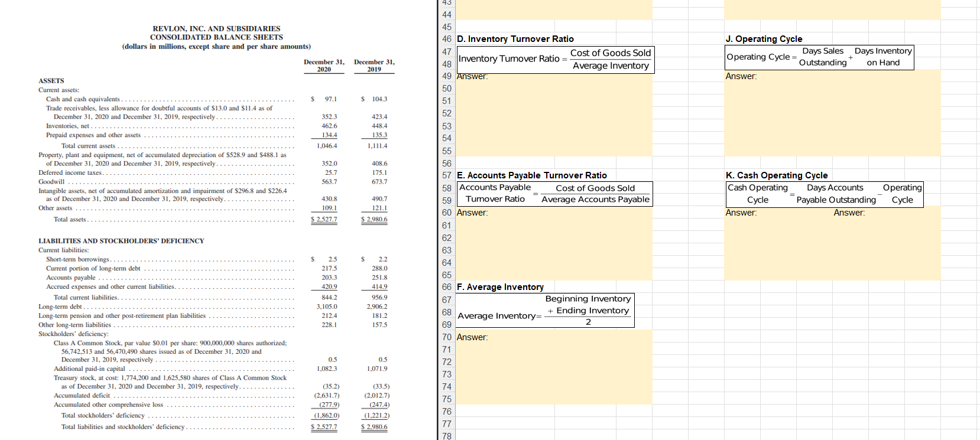980x440 pixels.
Task: Click the "ASSETS" section heading
Action: tap(51, 81)
